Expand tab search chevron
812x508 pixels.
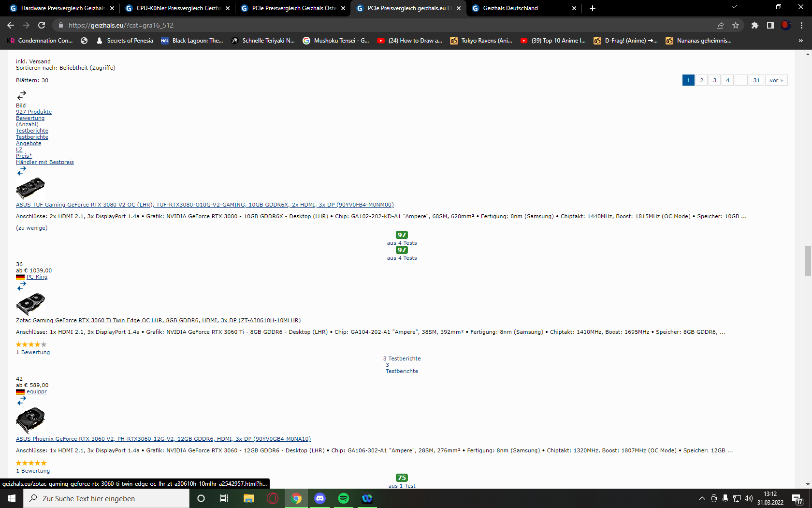[x=734, y=7]
